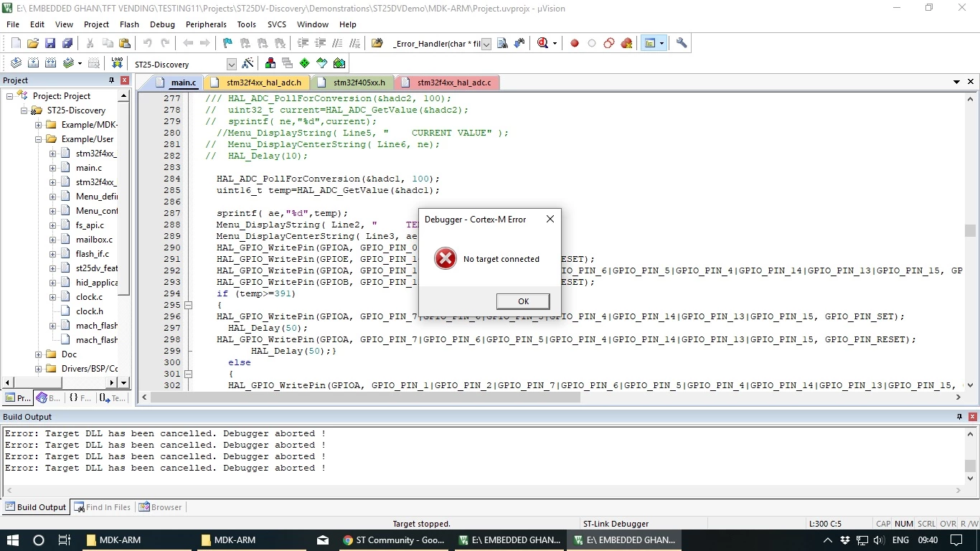Select Software Packs icon
Screen dimensions: 980x551
coord(322,63)
